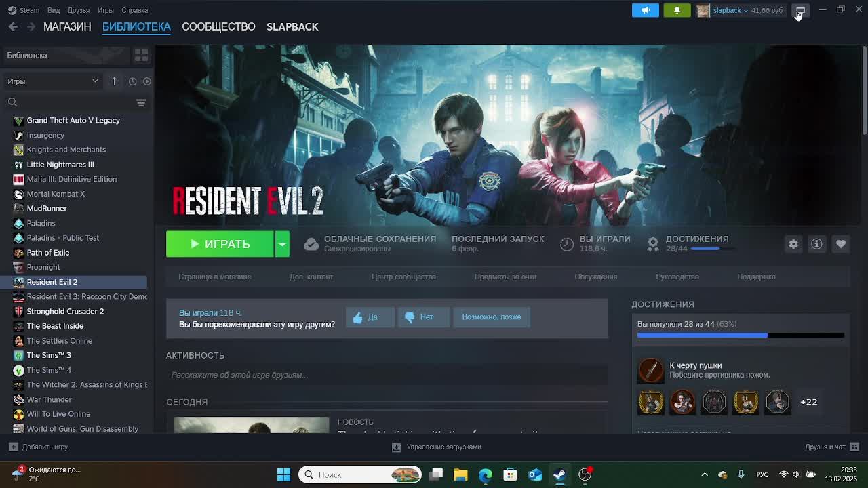This screenshot has width=868, height=488.
Task: Open the green notifications bell
Action: coord(677,10)
